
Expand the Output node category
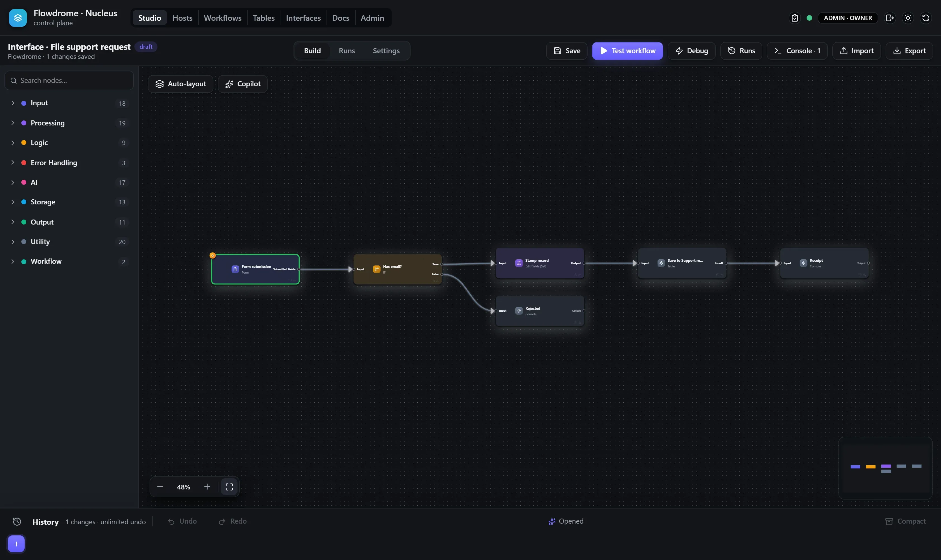click(13, 222)
